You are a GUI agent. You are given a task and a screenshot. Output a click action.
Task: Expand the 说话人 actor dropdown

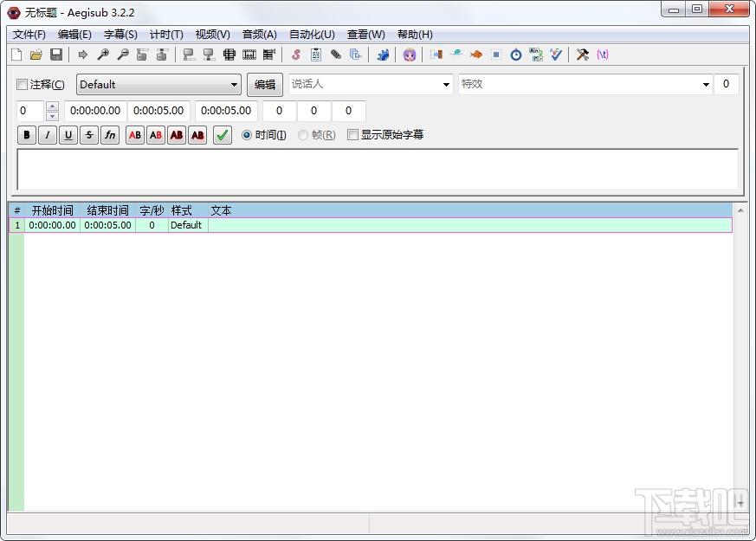tap(447, 85)
